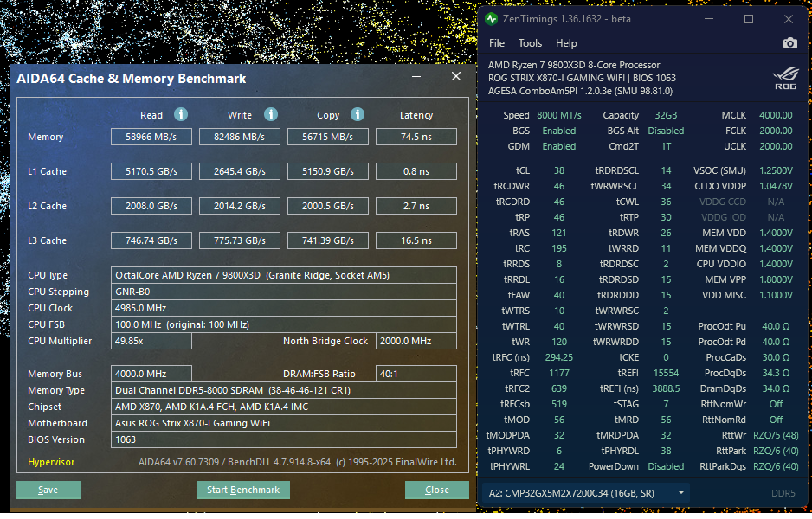This screenshot has width=812, height=519.
Task: Select Memory Read value 58966 MB/s
Action: click(151, 137)
